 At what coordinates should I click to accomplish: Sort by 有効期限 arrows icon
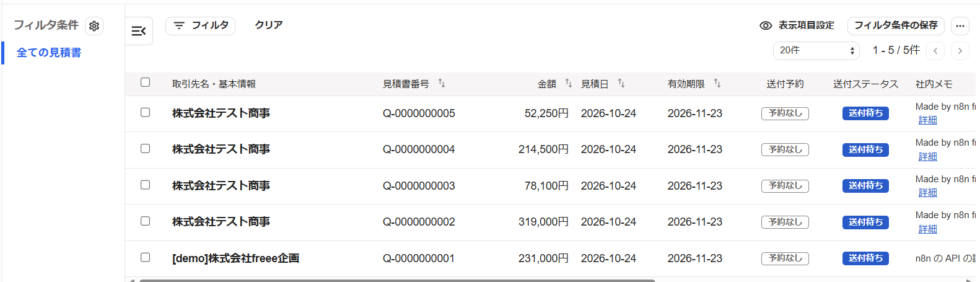pyautogui.click(x=717, y=83)
